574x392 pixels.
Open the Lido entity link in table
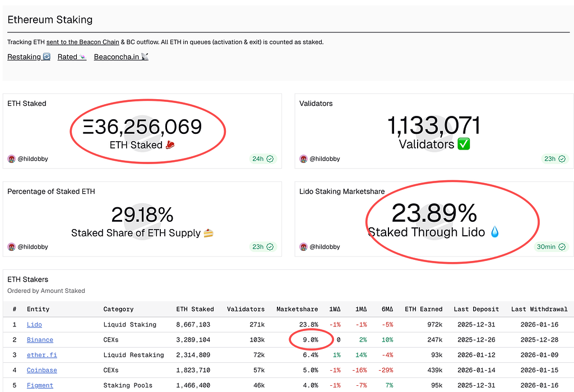[x=34, y=325]
